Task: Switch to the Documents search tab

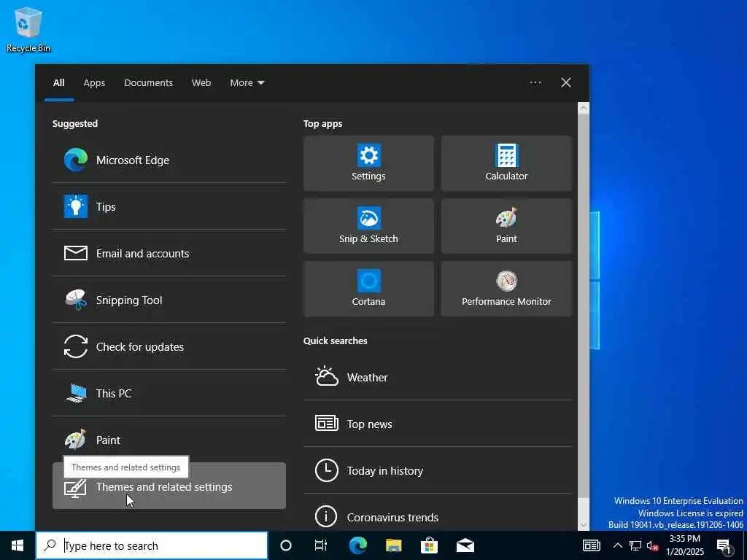Action: point(149,83)
